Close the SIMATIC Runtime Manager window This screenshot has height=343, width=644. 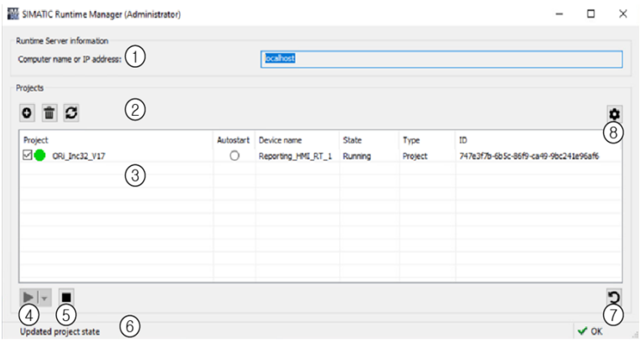point(622,14)
